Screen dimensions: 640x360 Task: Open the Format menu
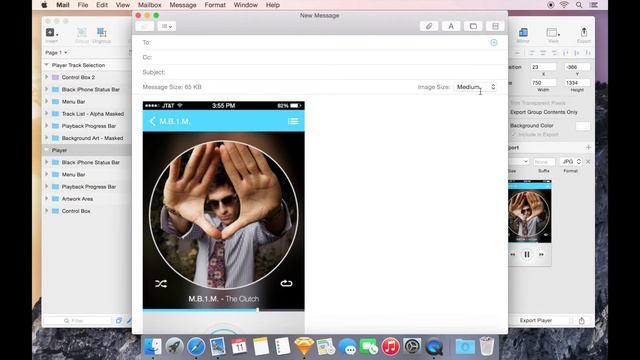(x=215, y=5)
